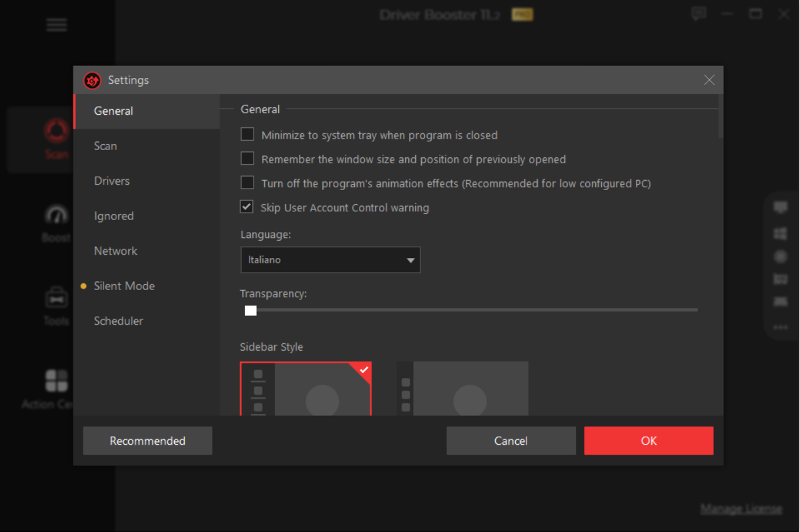Toggle remember window size and position

(x=248, y=159)
